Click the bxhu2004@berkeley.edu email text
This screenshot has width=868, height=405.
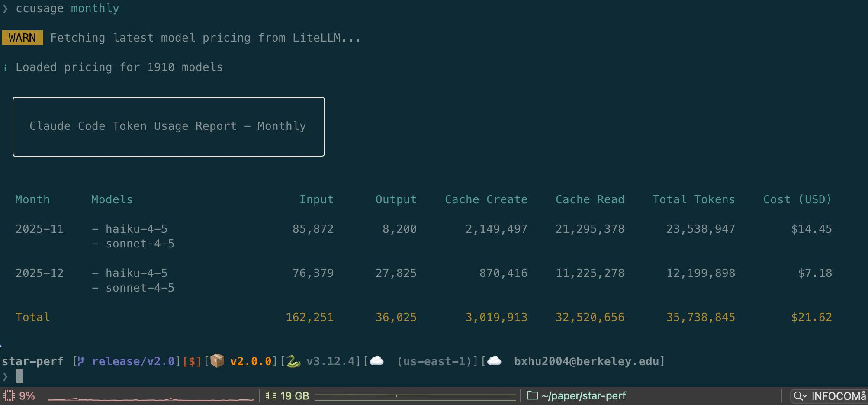(586, 361)
